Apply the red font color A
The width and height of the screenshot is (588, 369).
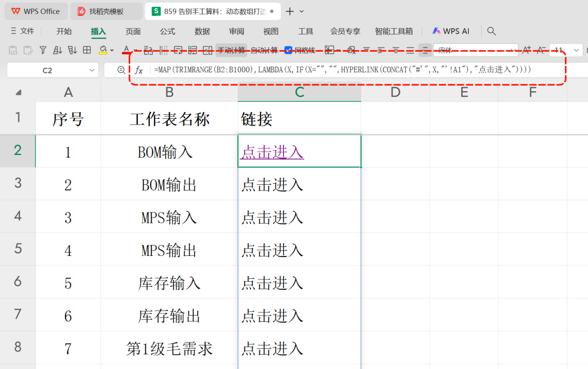126,50
